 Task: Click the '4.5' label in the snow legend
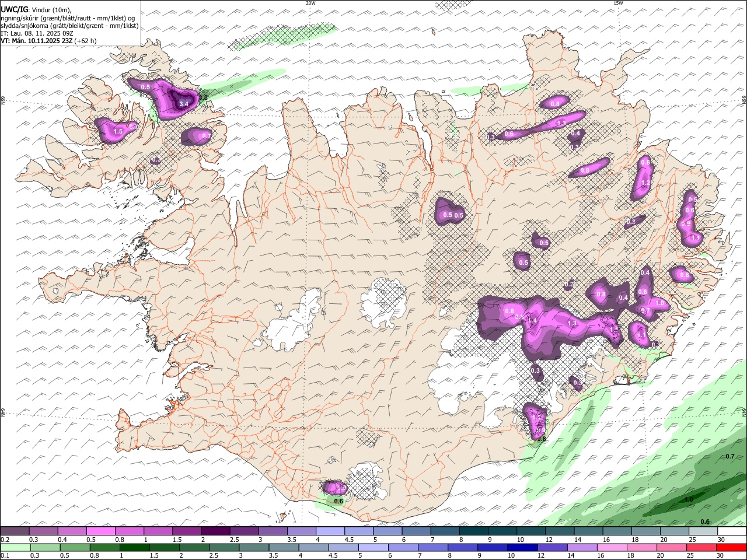click(349, 540)
